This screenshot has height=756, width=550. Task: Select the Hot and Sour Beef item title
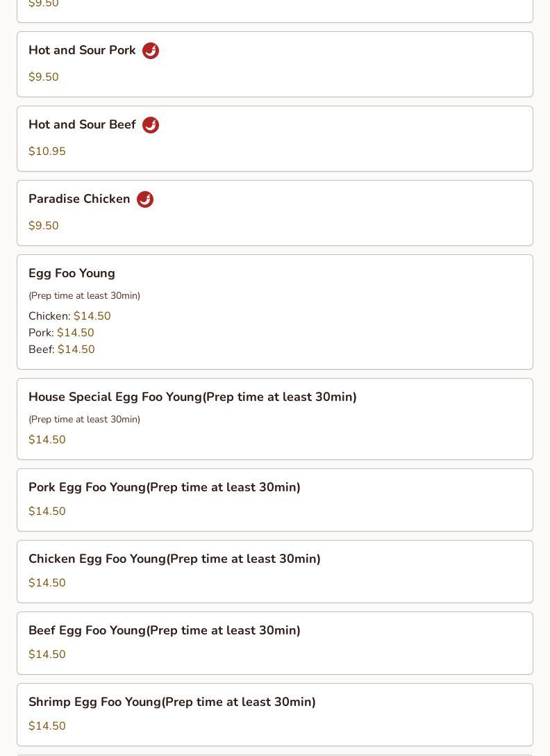[x=82, y=125]
